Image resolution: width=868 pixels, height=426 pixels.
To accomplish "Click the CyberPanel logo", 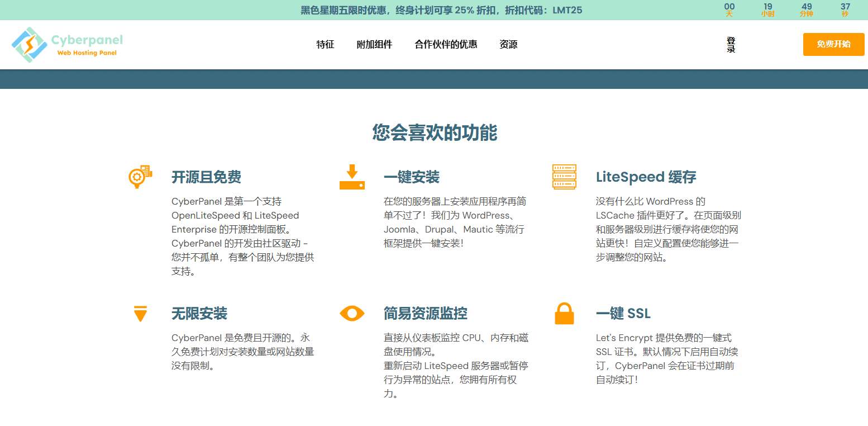I will pos(66,44).
